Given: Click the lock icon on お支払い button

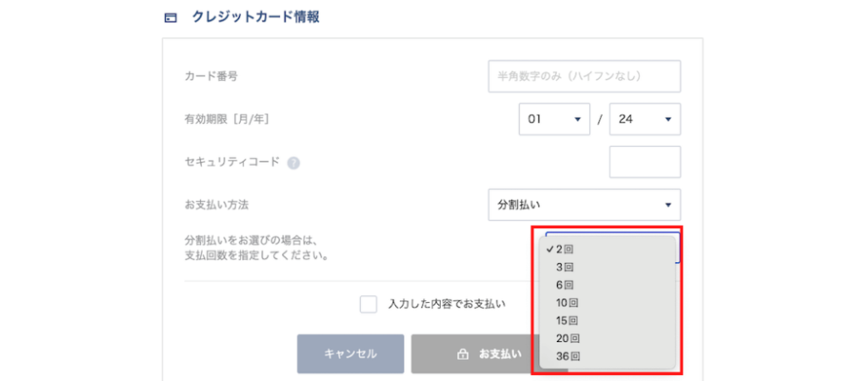Looking at the screenshot, I should [x=463, y=354].
